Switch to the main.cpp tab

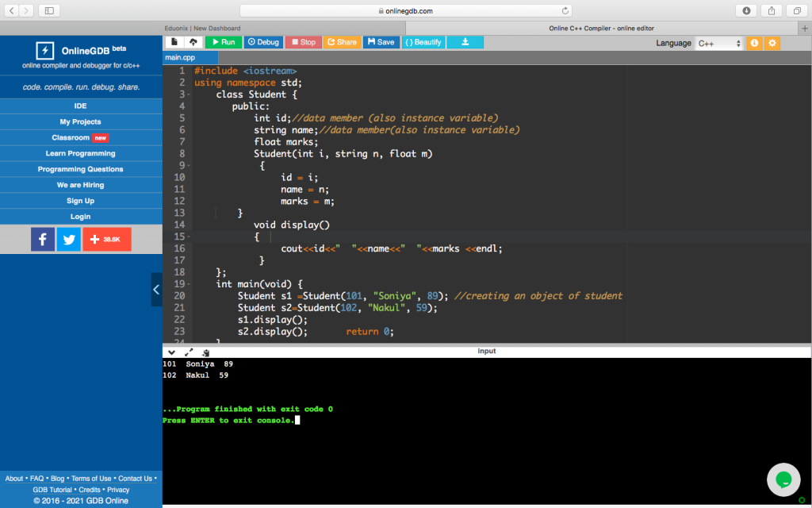coord(181,57)
